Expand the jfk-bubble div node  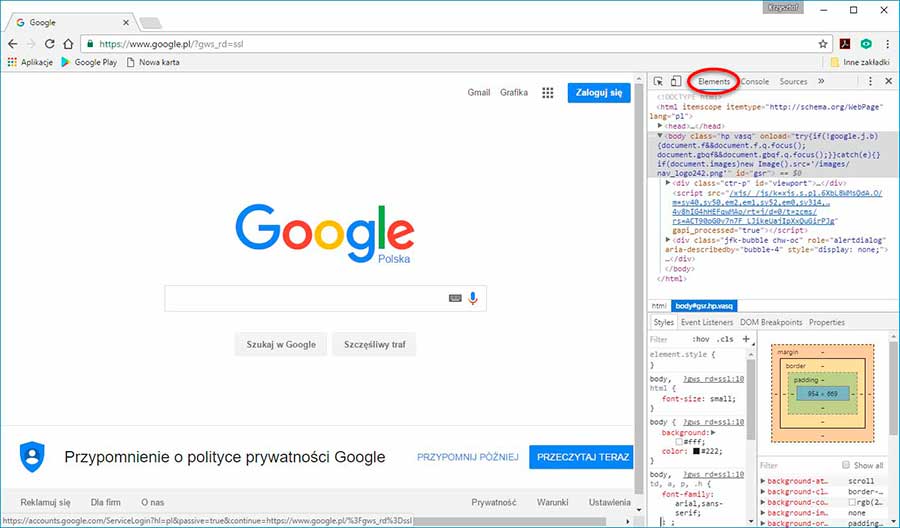click(668, 240)
